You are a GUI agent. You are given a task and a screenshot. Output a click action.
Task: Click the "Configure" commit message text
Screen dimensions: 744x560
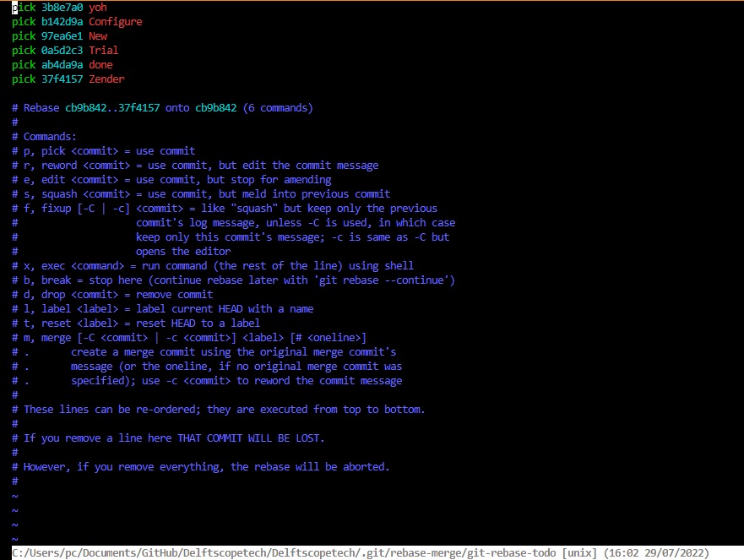115,22
